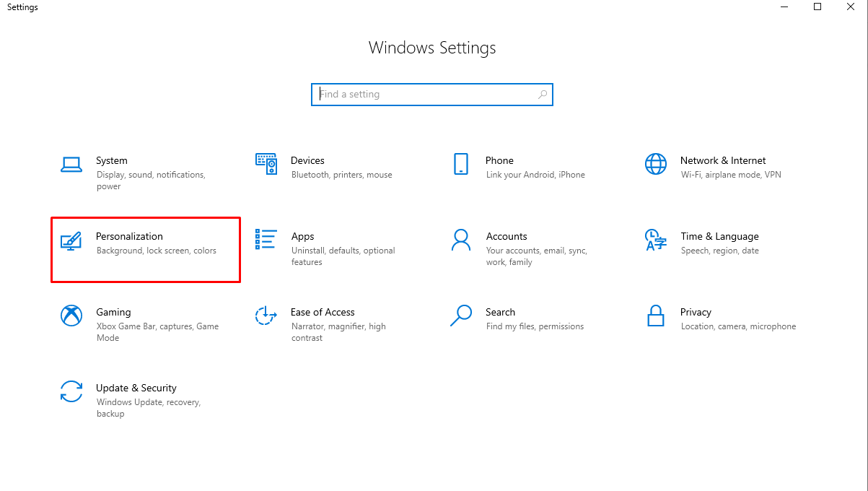Select the Privacy title
This screenshot has height=491, width=868.
(x=696, y=313)
